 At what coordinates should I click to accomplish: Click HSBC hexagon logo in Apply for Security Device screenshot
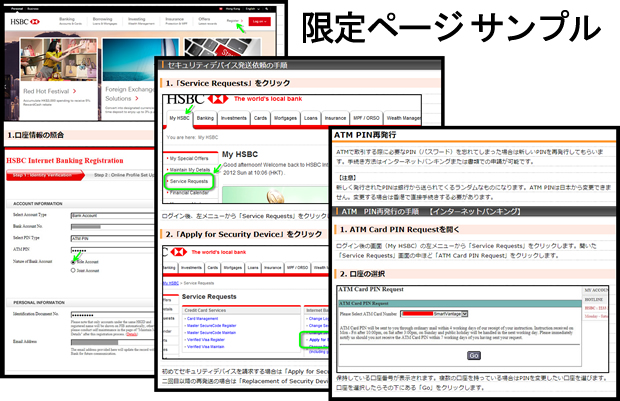click(179, 252)
